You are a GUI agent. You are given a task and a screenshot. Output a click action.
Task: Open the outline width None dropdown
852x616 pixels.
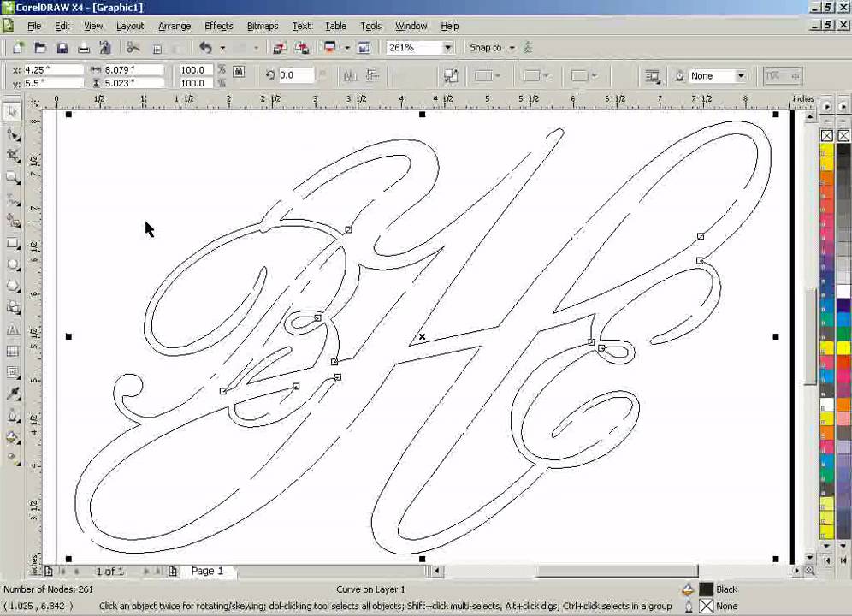coord(741,76)
